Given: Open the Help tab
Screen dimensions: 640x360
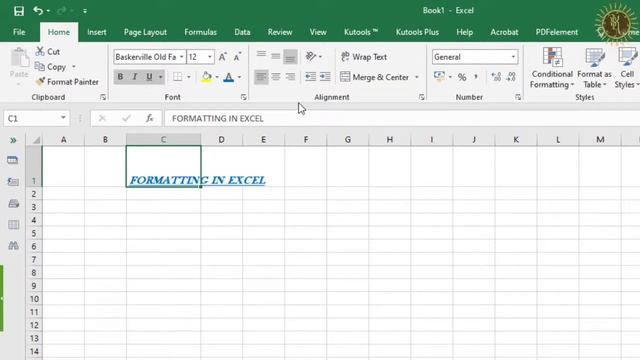Looking at the screenshot, I should coord(464,32).
